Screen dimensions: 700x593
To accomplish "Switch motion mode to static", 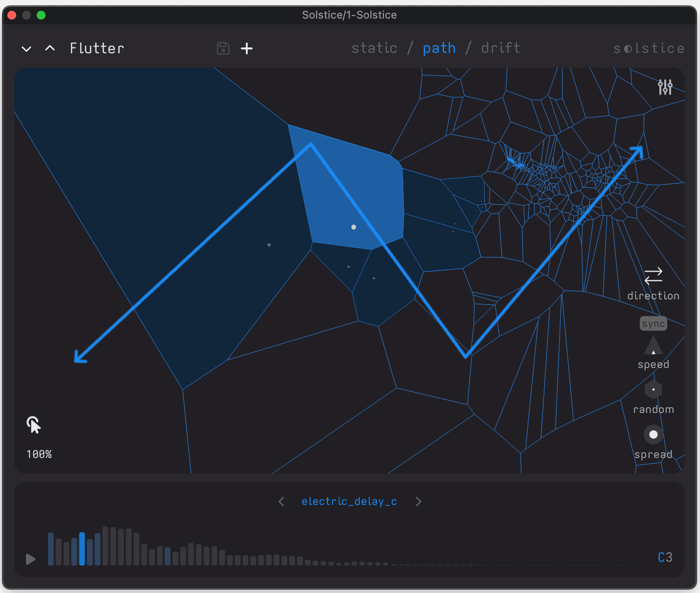I will 374,47.
